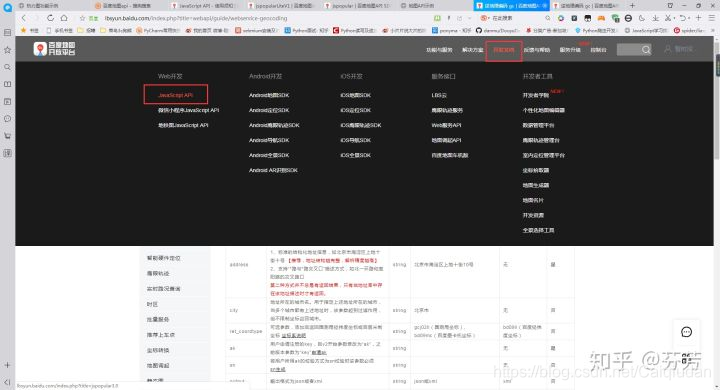
Task: Select 推荐上车点 in the left doc sidebar
Action: tap(161, 335)
